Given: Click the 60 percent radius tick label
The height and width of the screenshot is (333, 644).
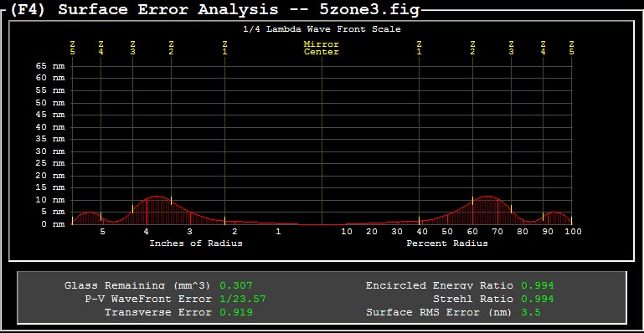Looking at the screenshot, I should point(472,231).
